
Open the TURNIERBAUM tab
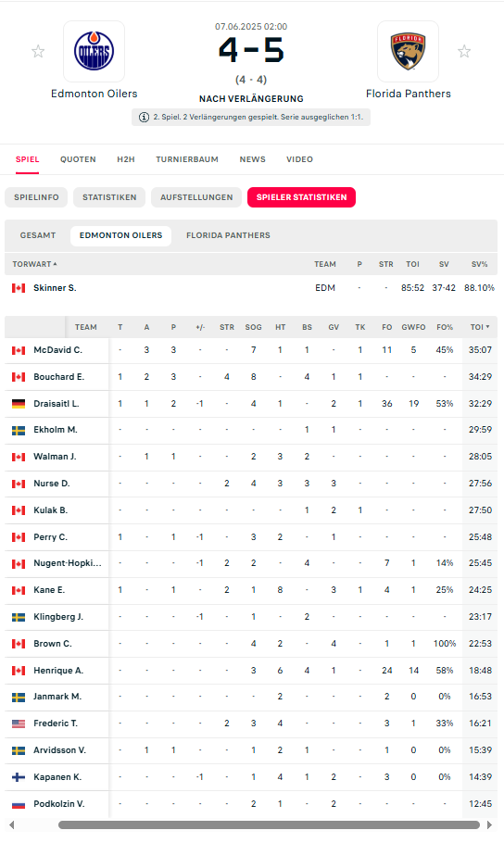pyautogui.click(x=187, y=159)
